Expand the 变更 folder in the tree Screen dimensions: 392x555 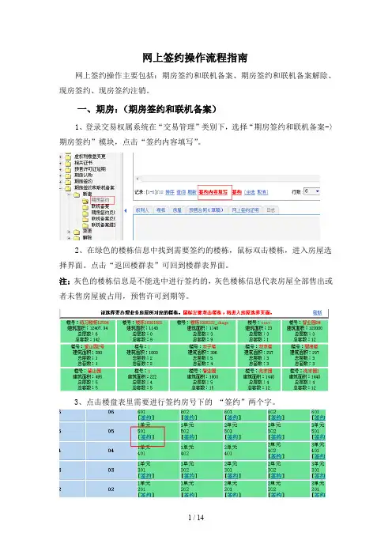(x=69, y=232)
